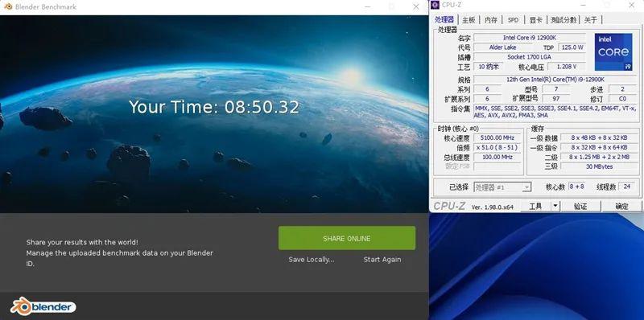Show the 关于 tab

click(591, 19)
